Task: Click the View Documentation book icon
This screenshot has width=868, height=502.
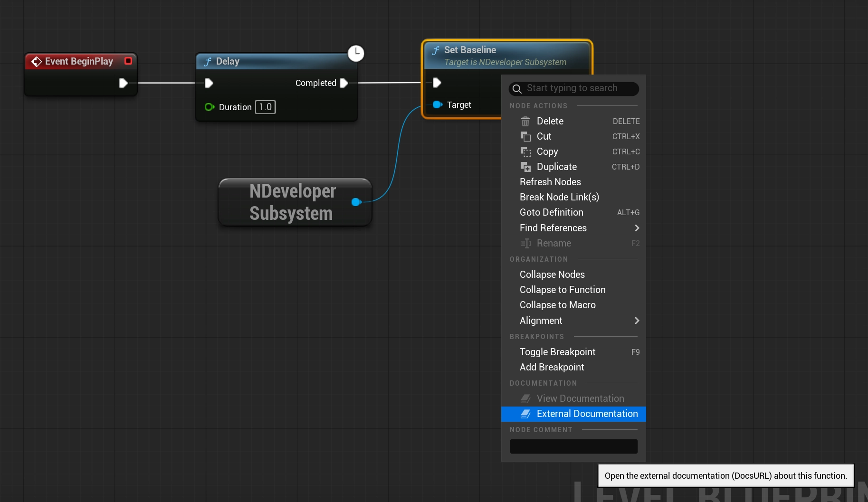Action: [526, 398]
